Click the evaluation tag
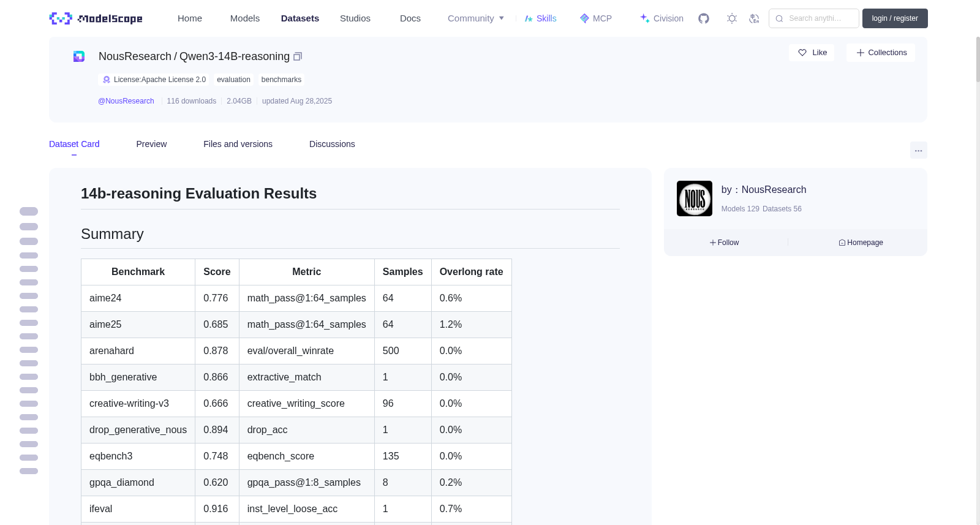The width and height of the screenshot is (980, 525). pos(233,80)
